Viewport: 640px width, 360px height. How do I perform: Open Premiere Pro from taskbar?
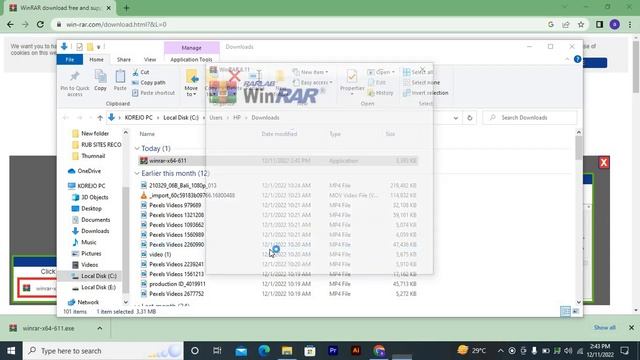pyautogui.click(x=333, y=351)
